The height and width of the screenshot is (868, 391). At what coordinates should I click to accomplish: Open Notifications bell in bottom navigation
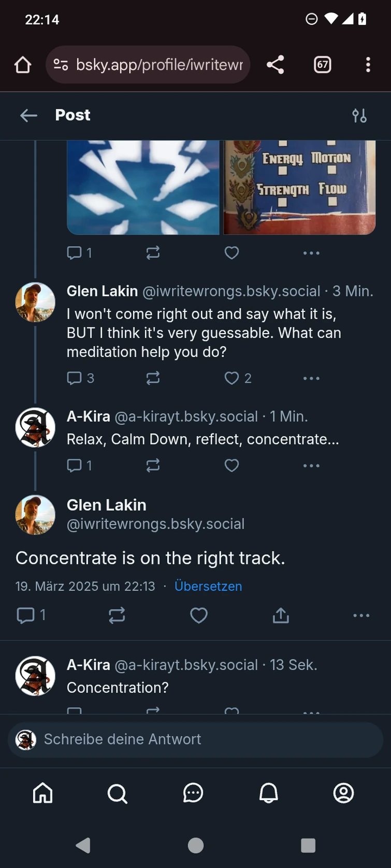(x=268, y=793)
